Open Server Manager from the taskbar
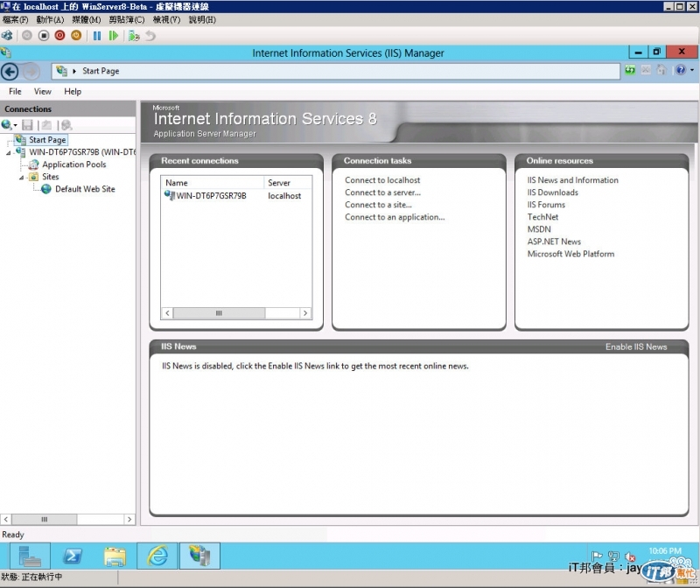This screenshot has width=700, height=588. coord(30,556)
